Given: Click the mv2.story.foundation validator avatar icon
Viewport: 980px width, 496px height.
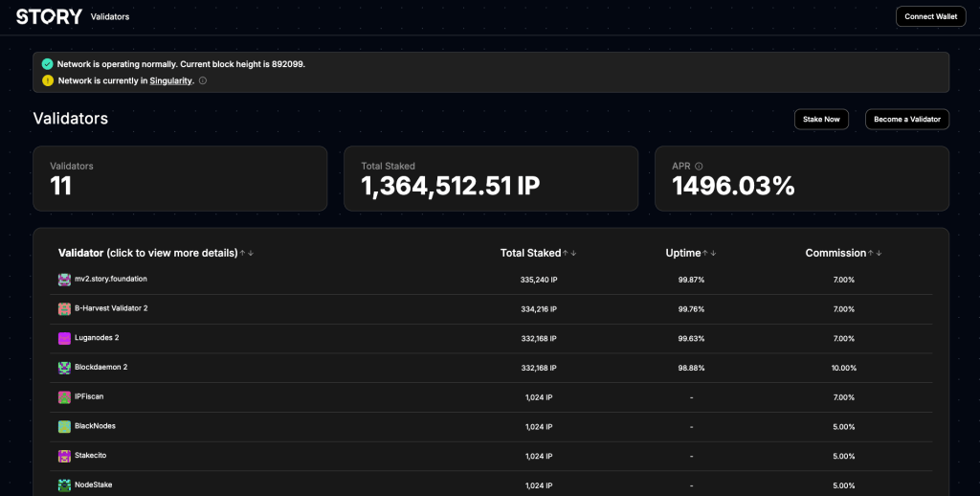Looking at the screenshot, I should pyautogui.click(x=64, y=280).
